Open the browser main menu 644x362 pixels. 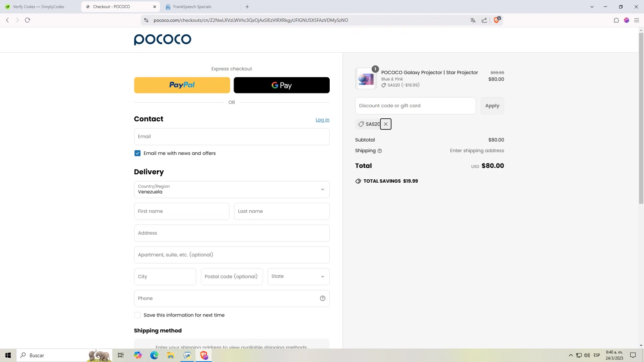(637, 20)
